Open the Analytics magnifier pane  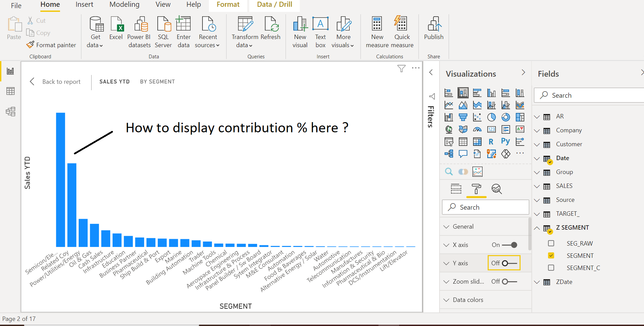[x=497, y=189]
